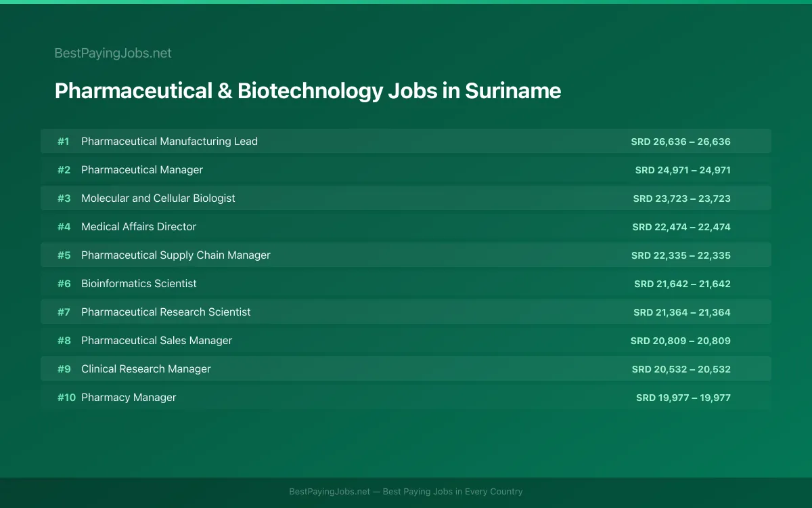Click salary SRD 19,977 – 19,977
This screenshot has height=508, width=812.
pyautogui.click(x=683, y=398)
